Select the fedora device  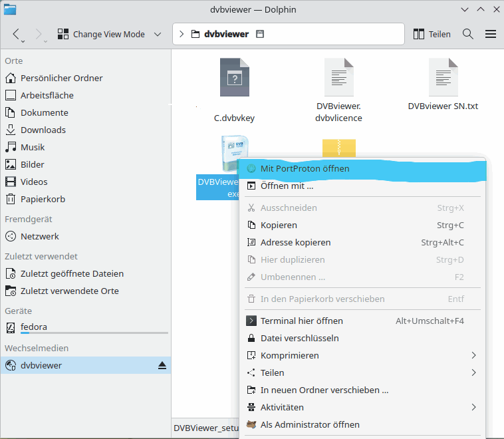click(x=86, y=328)
